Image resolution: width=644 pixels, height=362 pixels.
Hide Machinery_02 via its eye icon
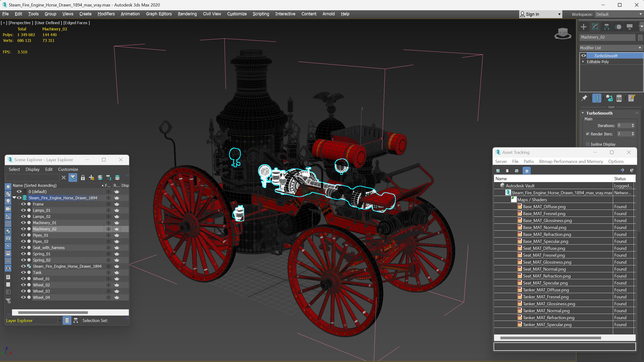pos(23,229)
